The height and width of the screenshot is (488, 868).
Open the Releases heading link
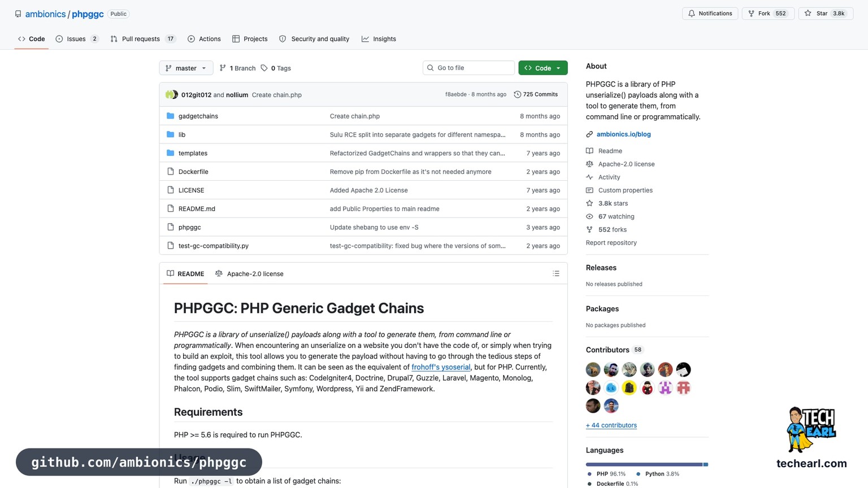coord(601,268)
